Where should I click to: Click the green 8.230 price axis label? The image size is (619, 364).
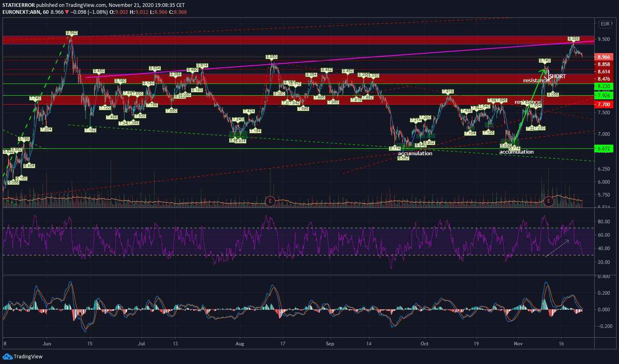click(603, 86)
